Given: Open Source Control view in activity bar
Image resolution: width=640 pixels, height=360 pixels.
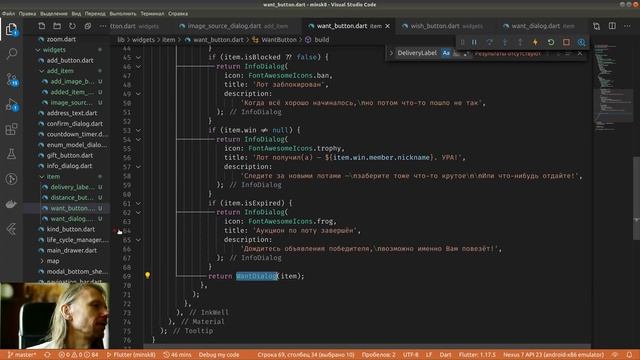Looking at the screenshot, I should click(x=11, y=79).
